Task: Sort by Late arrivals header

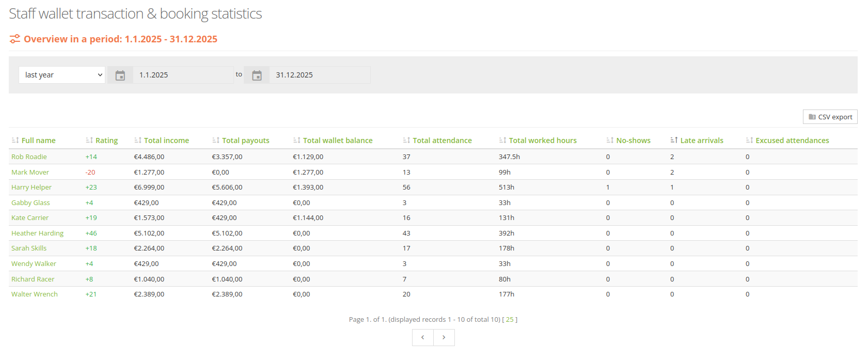Action: point(702,141)
